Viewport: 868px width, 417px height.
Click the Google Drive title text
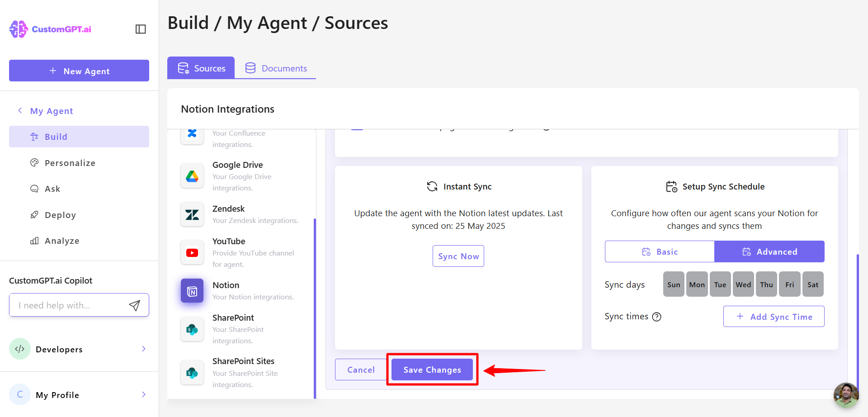237,165
